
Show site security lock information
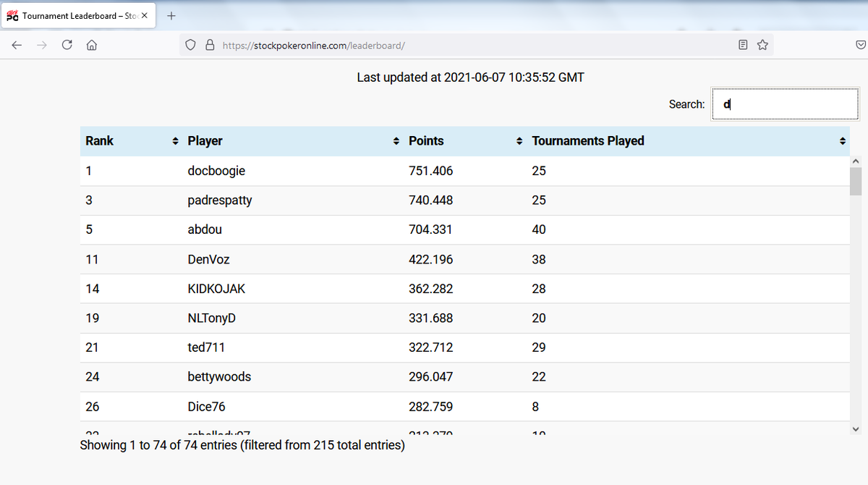[210, 45]
